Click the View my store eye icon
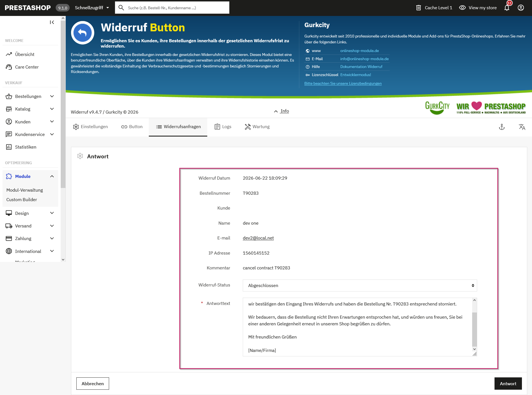 (x=462, y=8)
